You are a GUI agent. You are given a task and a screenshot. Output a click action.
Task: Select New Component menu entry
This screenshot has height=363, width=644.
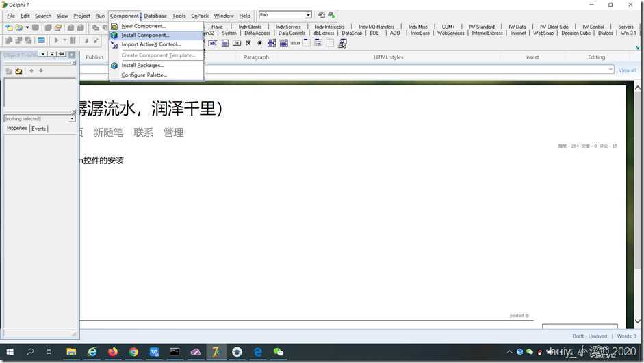pos(157,26)
